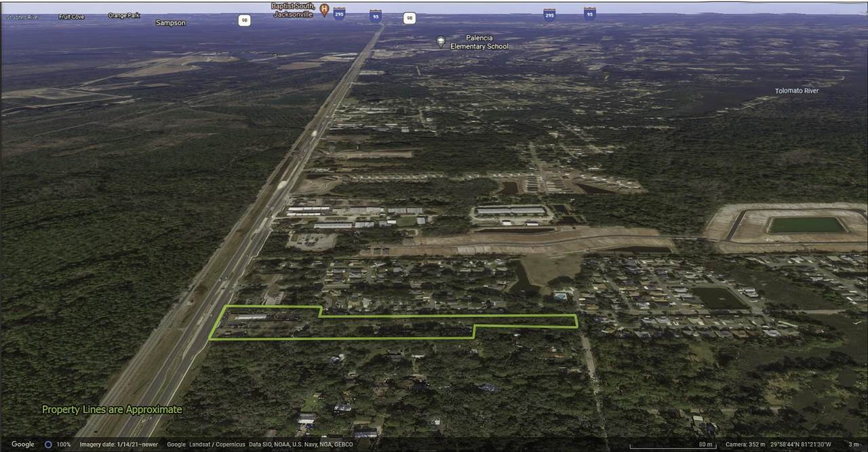Image resolution: width=868 pixels, height=452 pixels.
Task: Select the Fruit Cove map label
Action: [71, 17]
